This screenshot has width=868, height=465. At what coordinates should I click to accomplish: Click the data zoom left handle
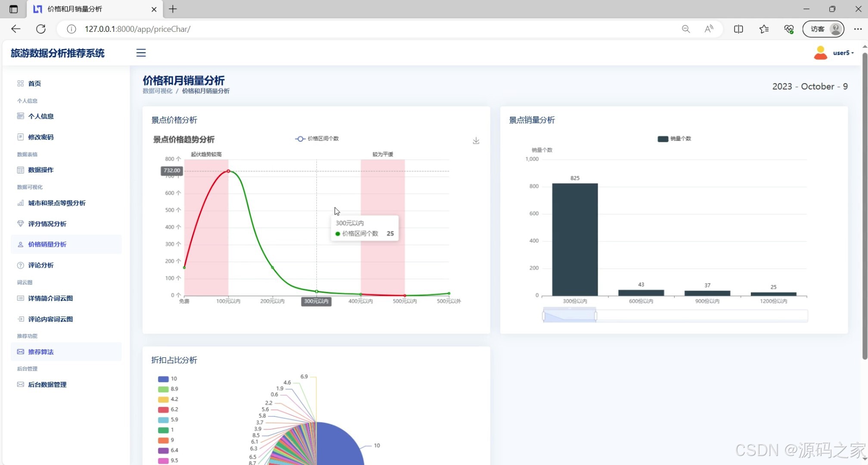pos(543,316)
